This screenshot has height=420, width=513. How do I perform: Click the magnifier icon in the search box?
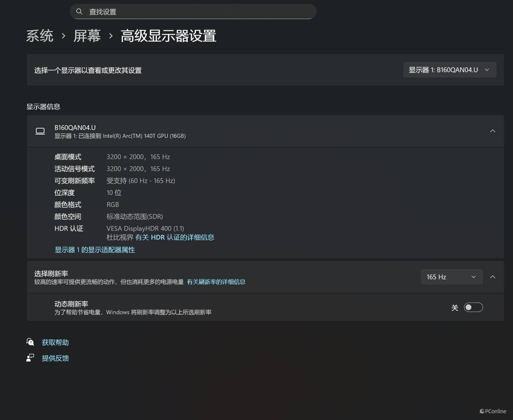[79, 12]
